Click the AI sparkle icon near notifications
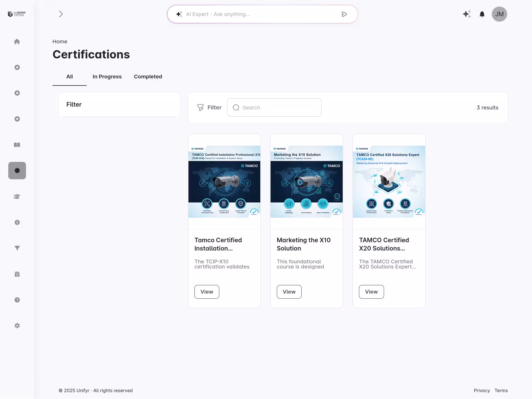Viewport: 532px width, 399px height. [x=466, y=14]
